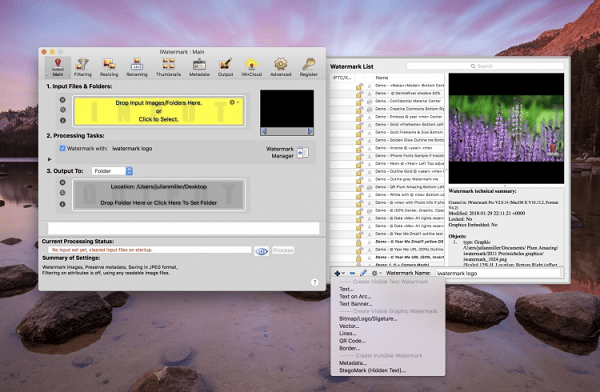Edit watermark with the pencil icon
600x392 pixels.
click(x=363, y=273)
